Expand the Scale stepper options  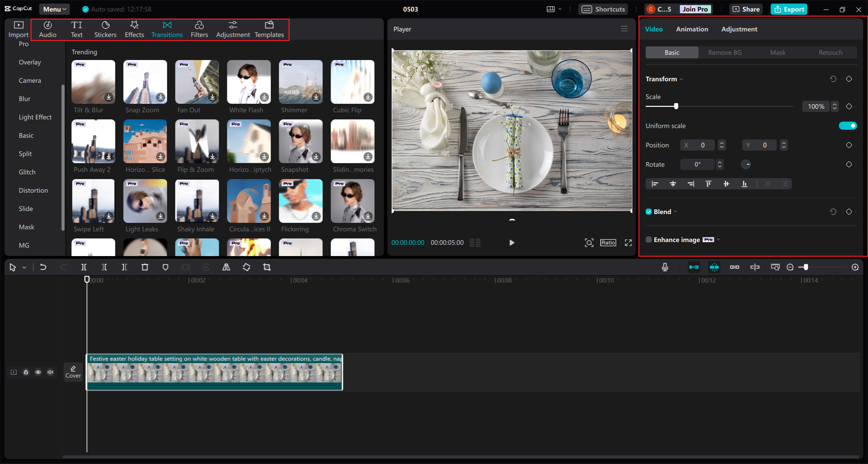(835, 106)
